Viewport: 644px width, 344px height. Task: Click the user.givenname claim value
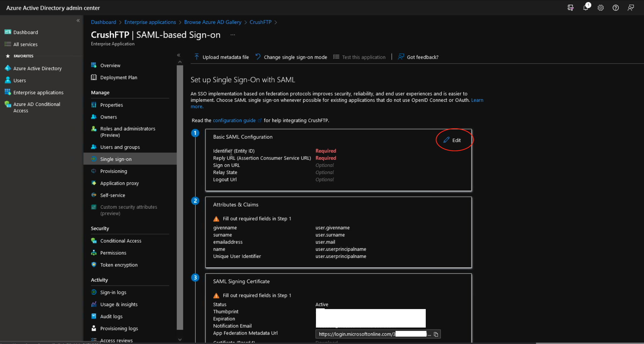[332, 228]
